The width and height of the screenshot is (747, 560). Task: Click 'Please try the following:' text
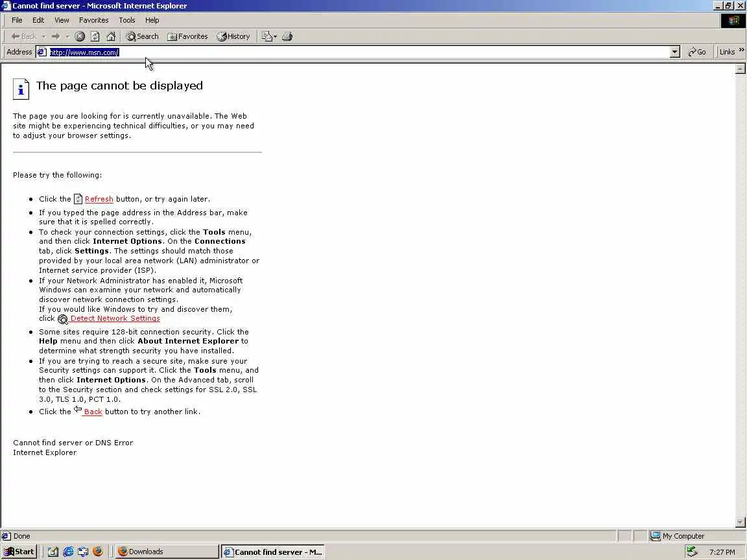pyautogui.click(x=57, y=175)
